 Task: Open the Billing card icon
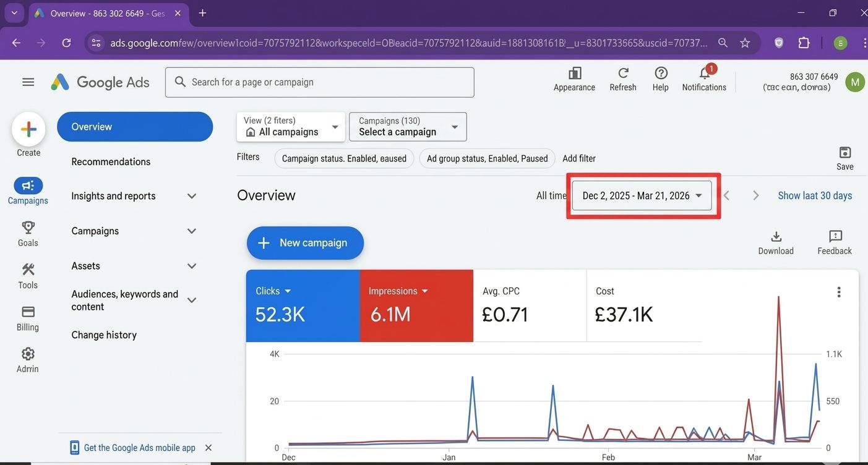[x=28, y=312]
